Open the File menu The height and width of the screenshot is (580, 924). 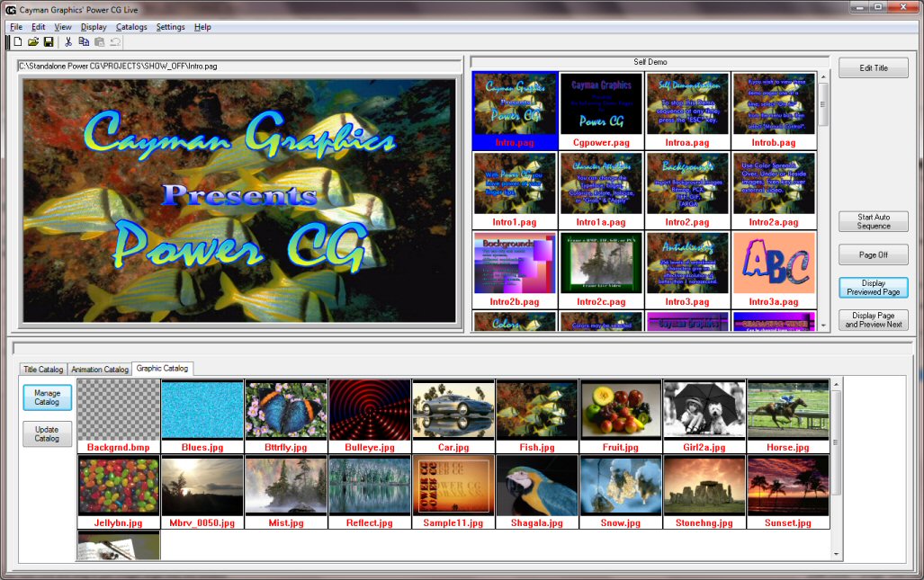pyautogui.click(x=16, y=27)
